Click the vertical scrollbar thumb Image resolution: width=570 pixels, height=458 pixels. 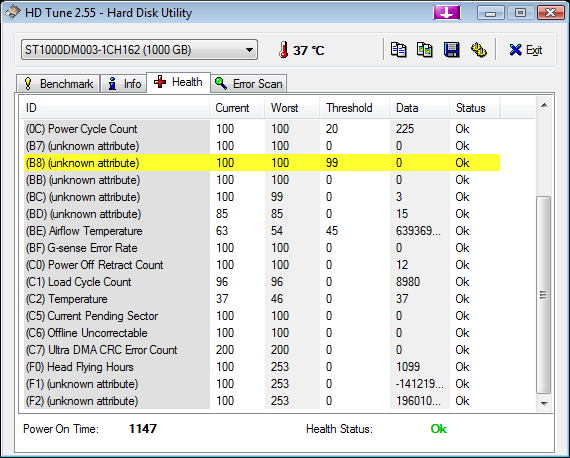click(x=544, y=295)
